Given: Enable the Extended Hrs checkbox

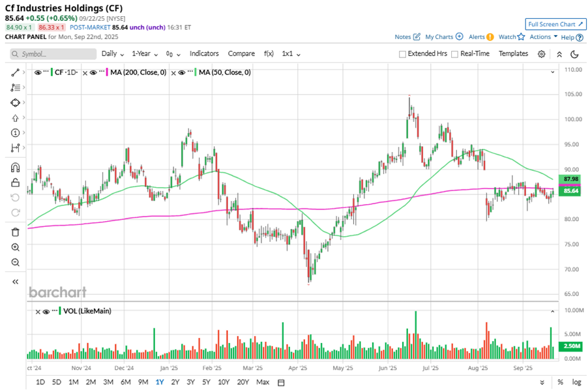Looking at the screenshot, I should click(x=402, y=54).
